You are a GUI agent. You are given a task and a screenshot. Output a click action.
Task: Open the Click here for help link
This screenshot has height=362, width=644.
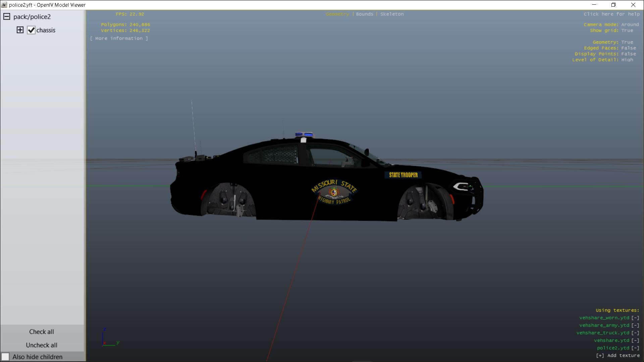click(611, 14)
